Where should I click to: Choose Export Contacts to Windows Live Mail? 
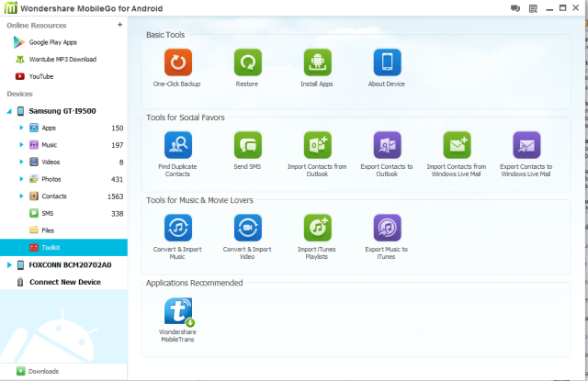526,145
